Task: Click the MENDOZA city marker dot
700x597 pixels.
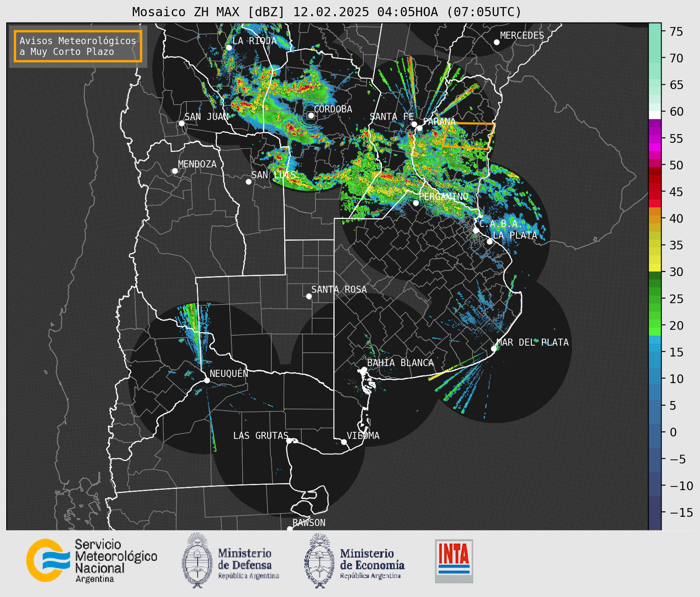Action: [x=175, y=171]
